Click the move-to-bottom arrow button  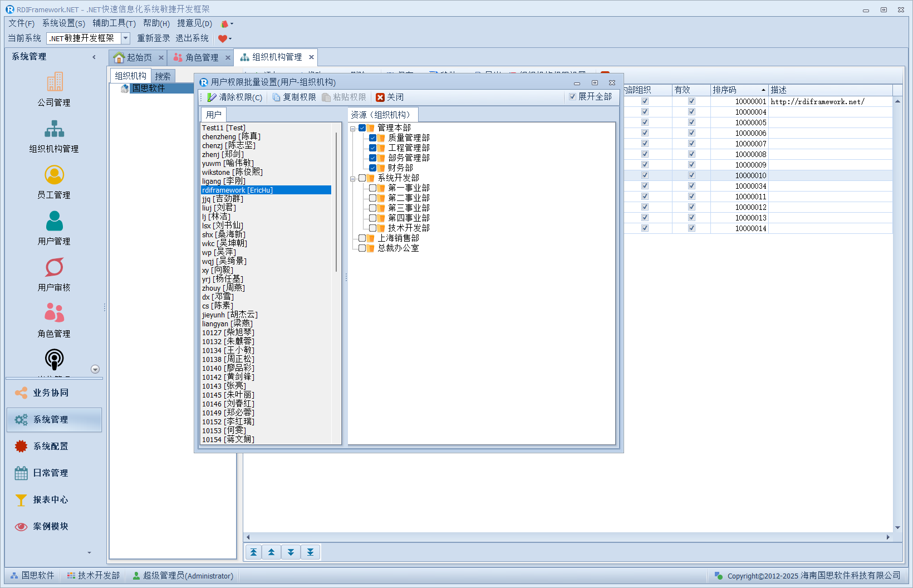click(310, 552)
